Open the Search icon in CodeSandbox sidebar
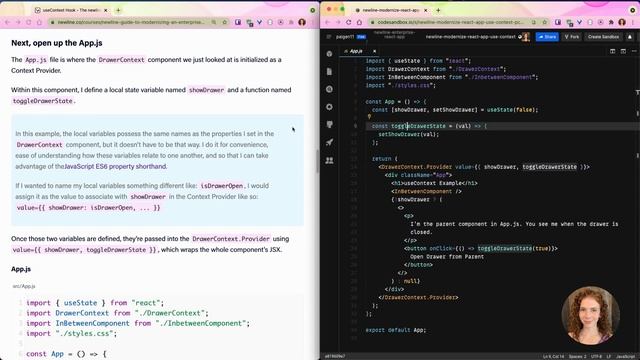Viewport: 640px width, 360px height. pos(329,89)
